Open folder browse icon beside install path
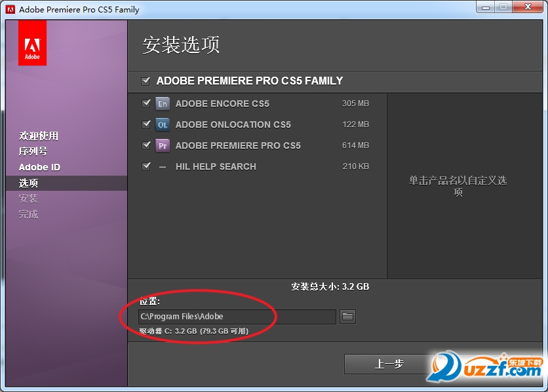Screen dimensions: 548x392 347,317
